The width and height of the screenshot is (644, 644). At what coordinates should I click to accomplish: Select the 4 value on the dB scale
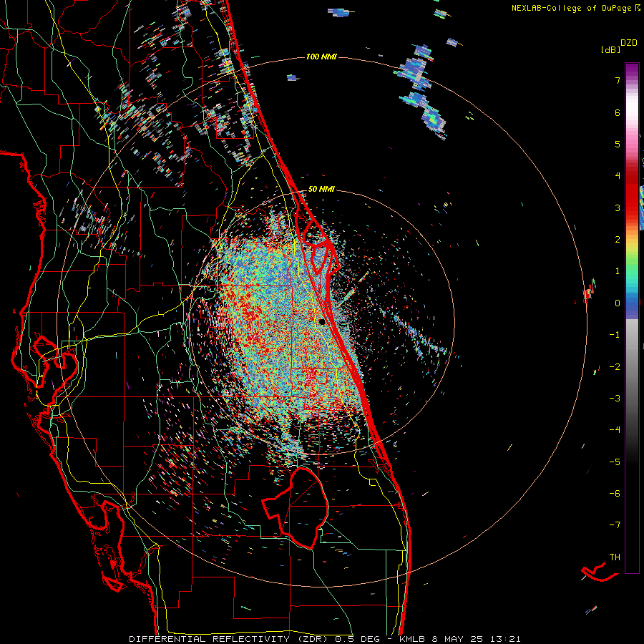click(618, 176)
